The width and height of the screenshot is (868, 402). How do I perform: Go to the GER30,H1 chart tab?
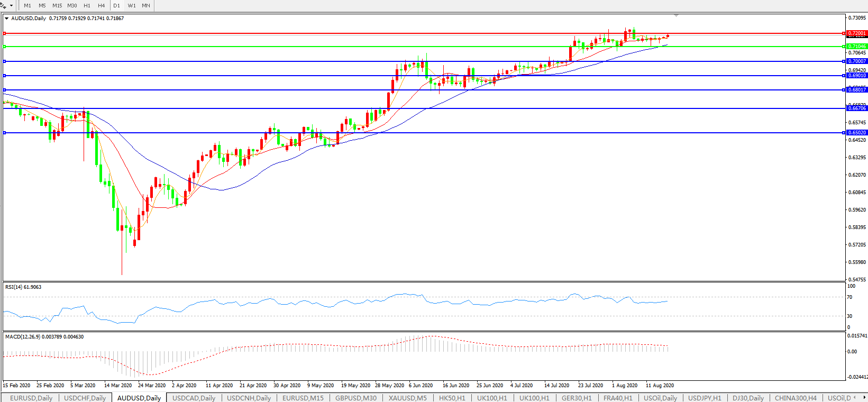click(x=577, y=398)
